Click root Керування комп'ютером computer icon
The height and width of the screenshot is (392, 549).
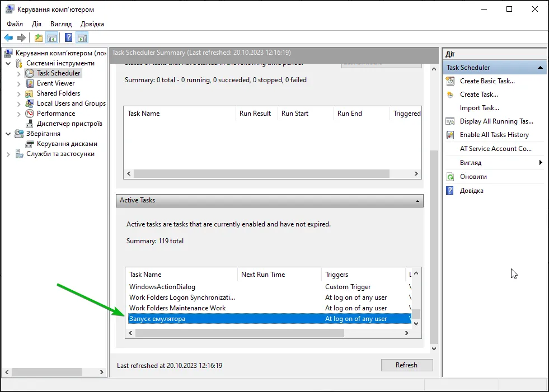click(x=8, y=53)
